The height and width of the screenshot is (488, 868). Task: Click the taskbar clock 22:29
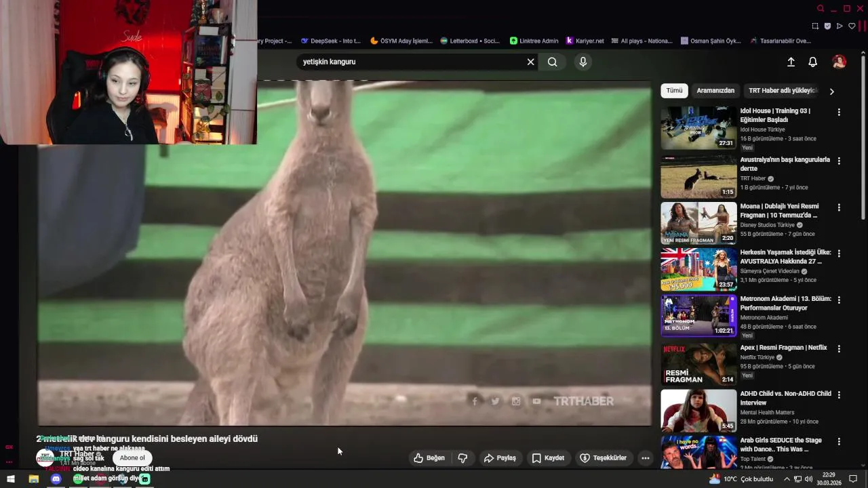(x=829, y=479)
